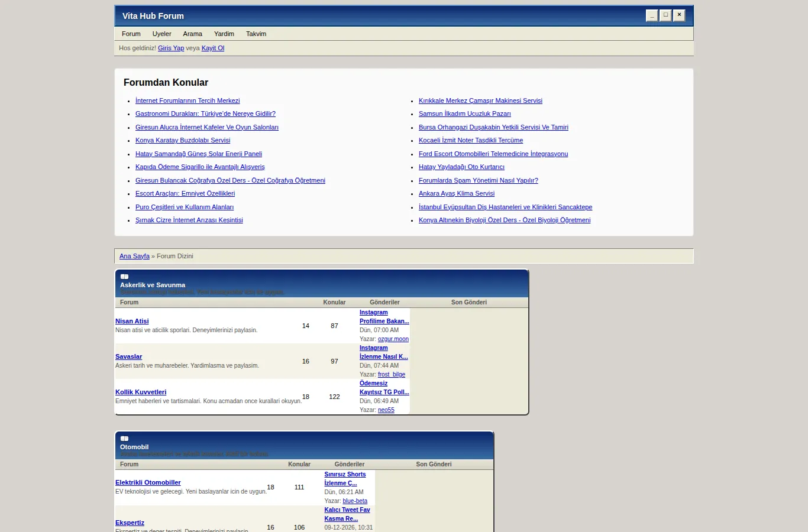Go to the Arama search page
Viewport: 808px width, 532px height.
(x=192, y=34)
